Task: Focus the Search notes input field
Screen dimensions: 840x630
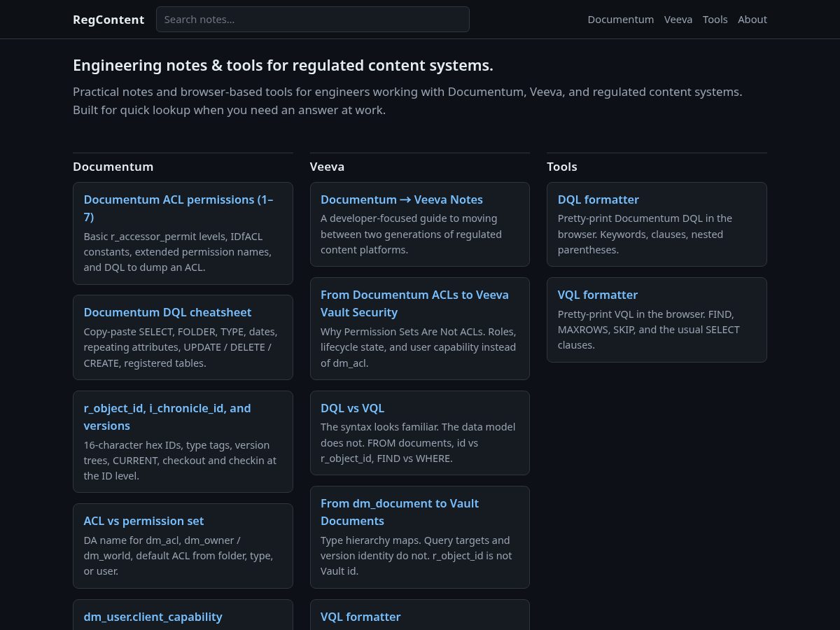Action: tap(313, 20)
